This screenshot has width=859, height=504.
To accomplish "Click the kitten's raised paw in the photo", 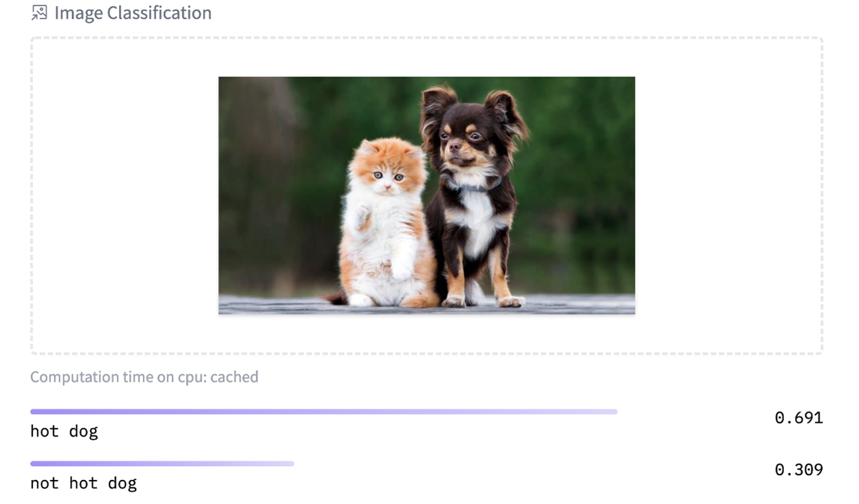I will click(360, 217).
